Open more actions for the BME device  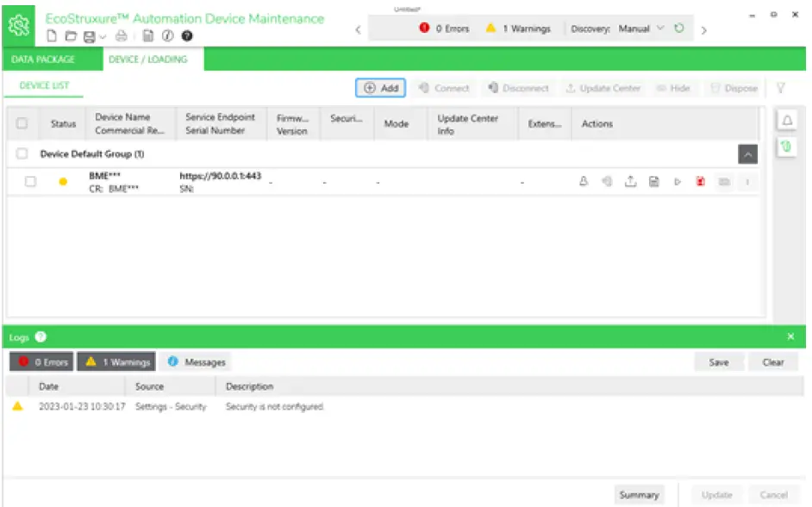pos(746,182)
